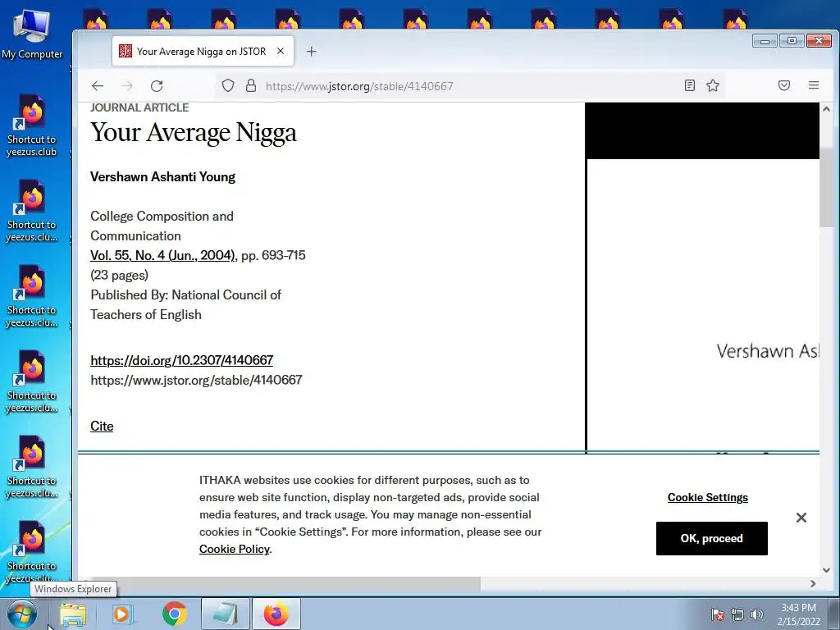
Task: Select the Your Average Nigga on JSTOR tab
Action: (203, 52)
